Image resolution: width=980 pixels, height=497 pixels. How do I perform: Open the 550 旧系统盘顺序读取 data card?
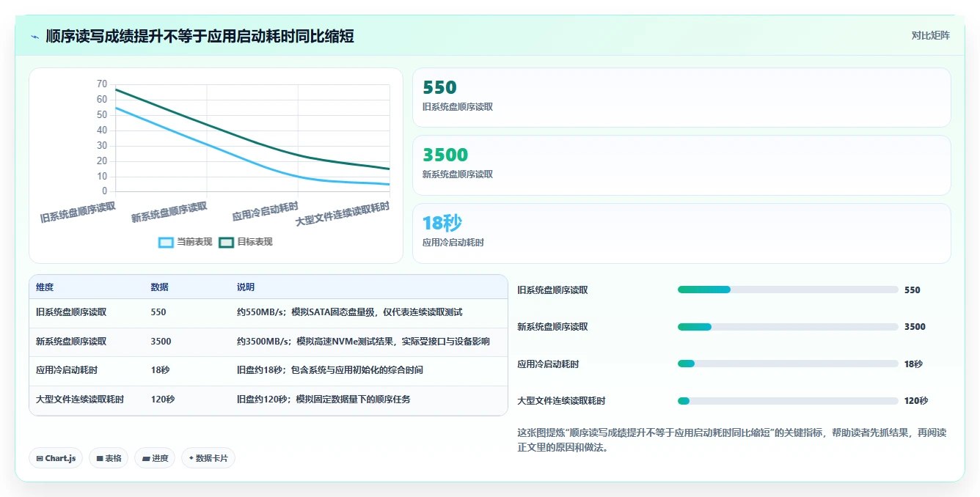coord(681,97)
